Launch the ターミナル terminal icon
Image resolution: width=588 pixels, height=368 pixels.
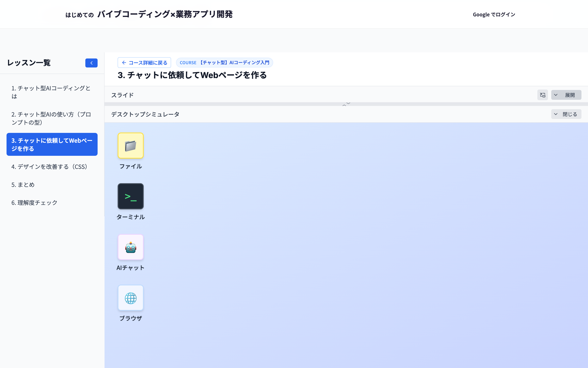[130, 196]
